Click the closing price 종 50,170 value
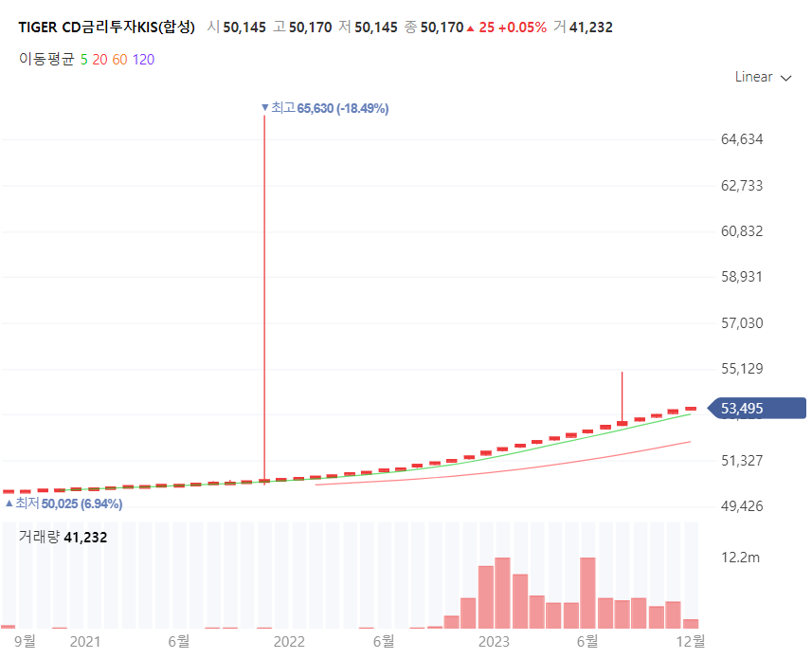Screen dimensions: 812x659 pos(434,27)
